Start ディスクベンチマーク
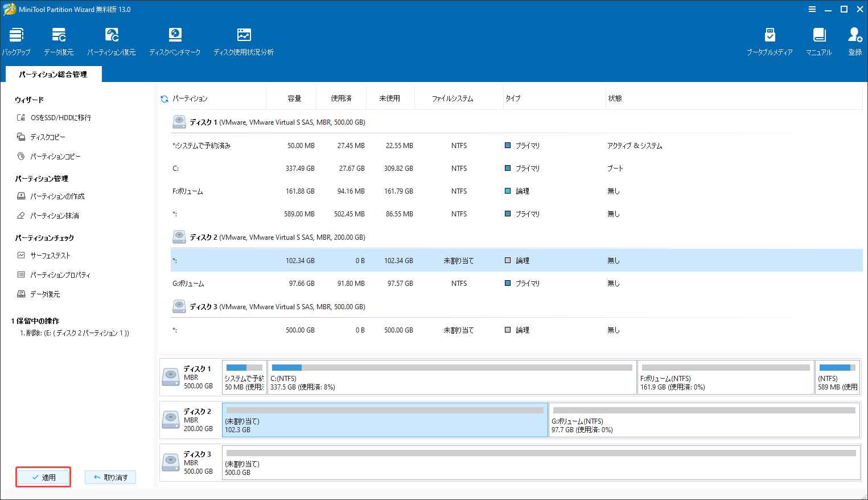Image resolution: width=868 pixels, height=500 pixels. (175, 40)
